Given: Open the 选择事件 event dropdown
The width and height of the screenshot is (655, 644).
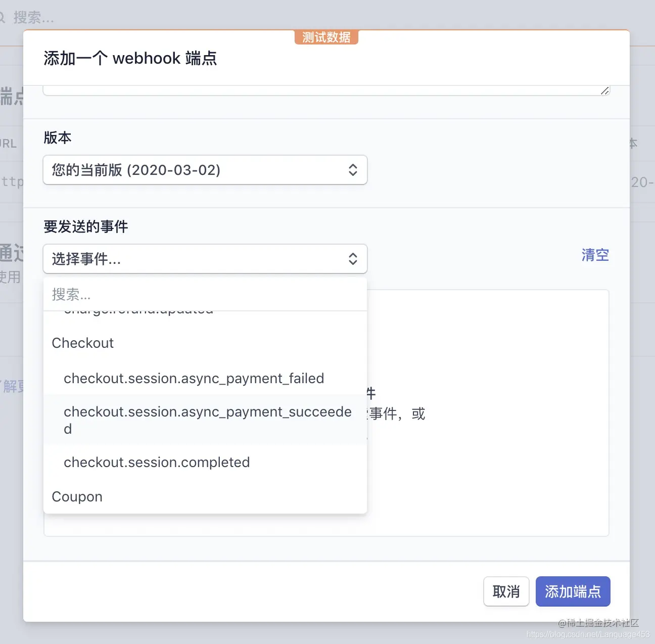Looking at the screenshot, I should coord(205,258).
